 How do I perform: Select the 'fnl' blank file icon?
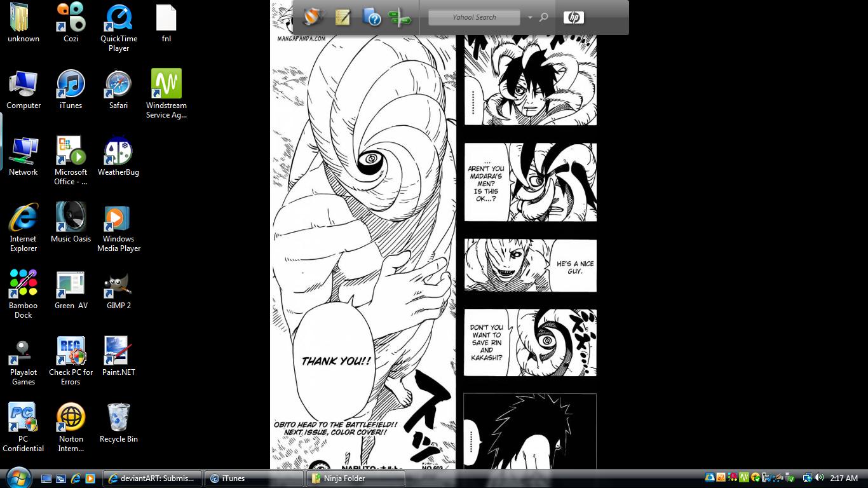click(166, 24)
